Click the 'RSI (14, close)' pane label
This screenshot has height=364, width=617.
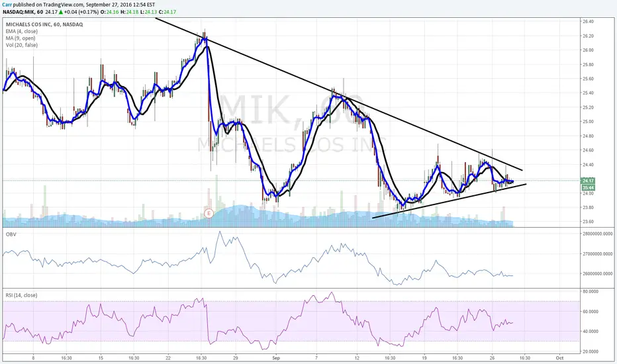point(22,295)
